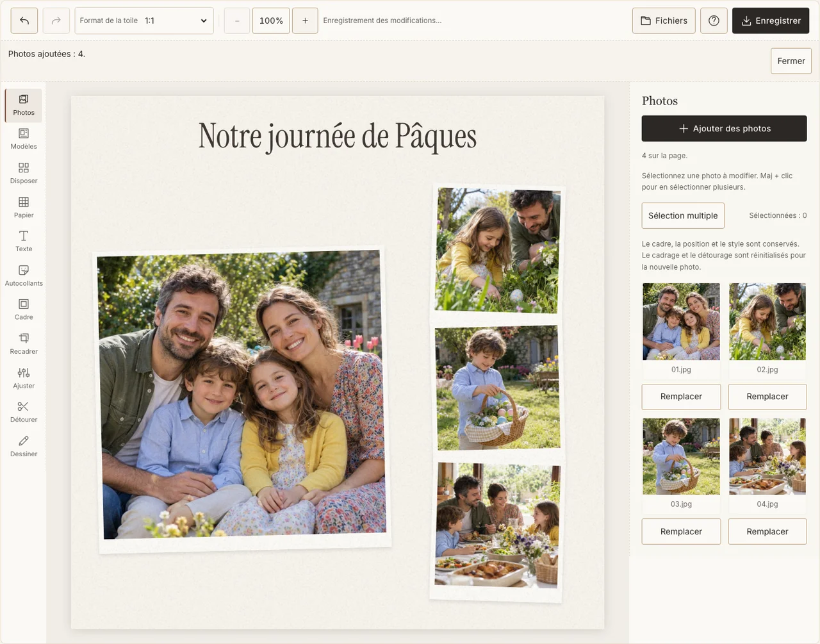Select the canvas photo of girl finding eggs
820x644 pixels.
coord(498,251)
